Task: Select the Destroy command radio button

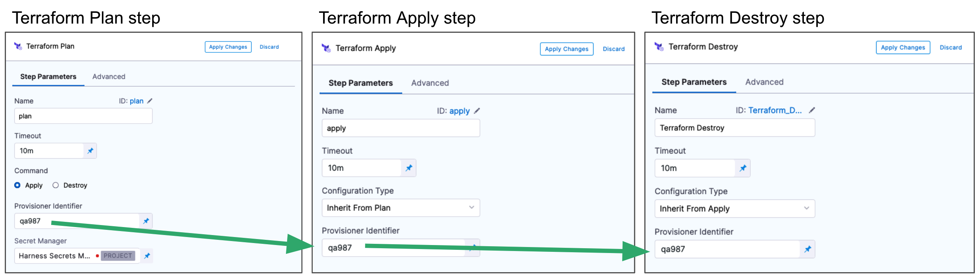Action: (56, 185)
